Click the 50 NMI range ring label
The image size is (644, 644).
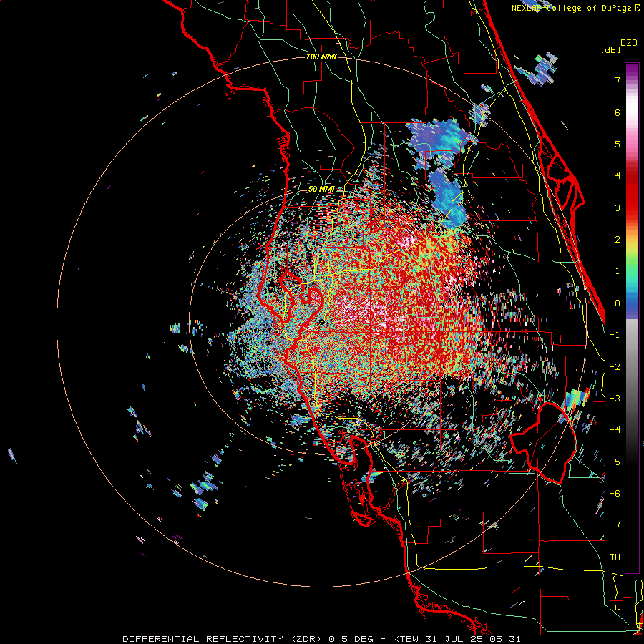321,190
